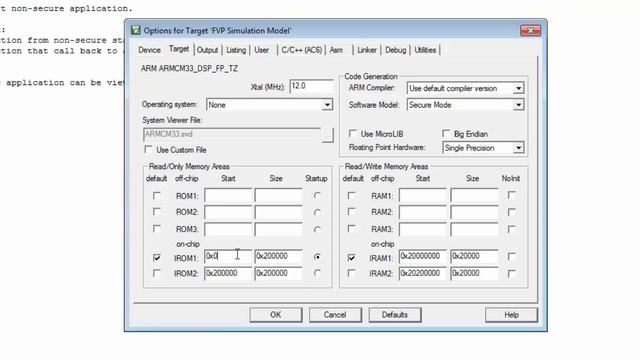Viewport: 640px width, 360px height.
Task: Check the ROM3 default checkbox
Action: pos(157,229)
